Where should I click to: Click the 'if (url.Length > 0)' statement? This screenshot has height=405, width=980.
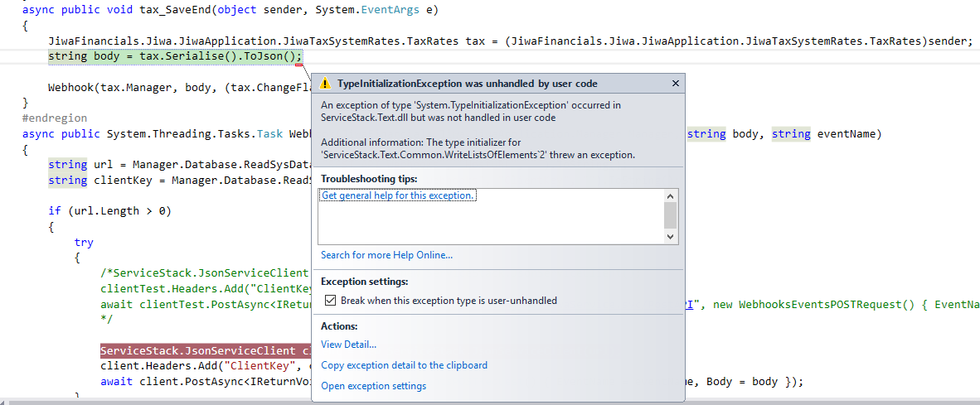[109, 211]
